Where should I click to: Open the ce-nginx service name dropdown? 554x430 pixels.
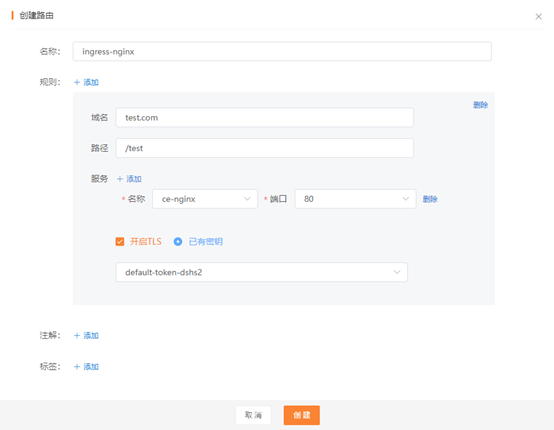click(x=205, y=199)
